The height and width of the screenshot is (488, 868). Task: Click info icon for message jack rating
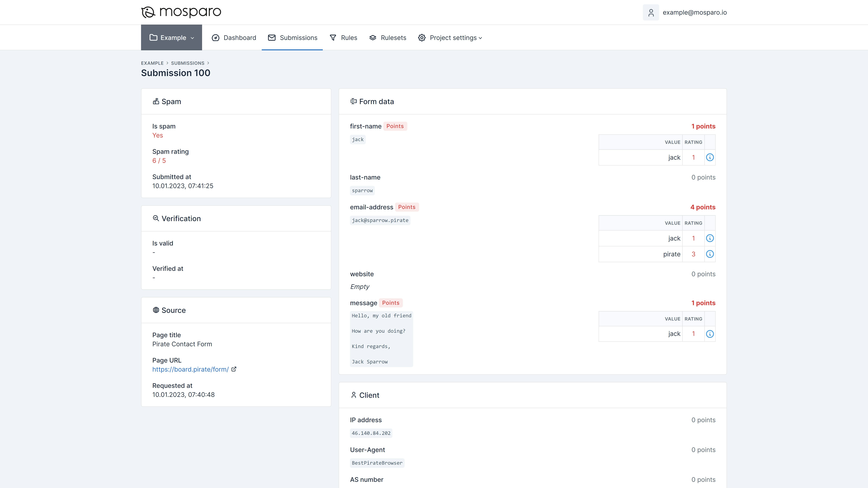710,334
